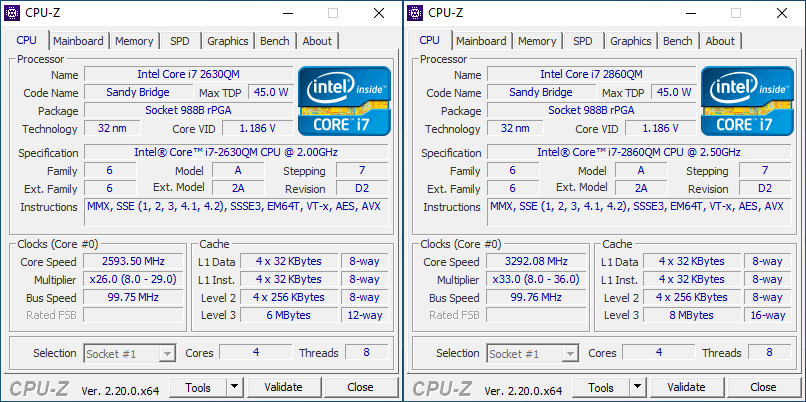Viewport: 806px width, 402px height.
Task: Click L1 Data 4 x 32 KBytes in right window
Action: tap(691, 261)
